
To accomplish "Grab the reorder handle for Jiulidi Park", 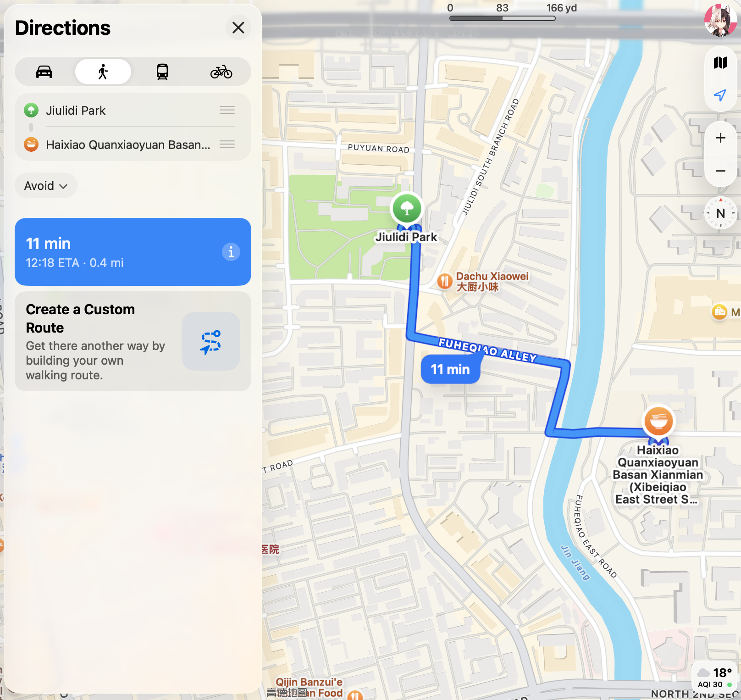I will (227, 110).
